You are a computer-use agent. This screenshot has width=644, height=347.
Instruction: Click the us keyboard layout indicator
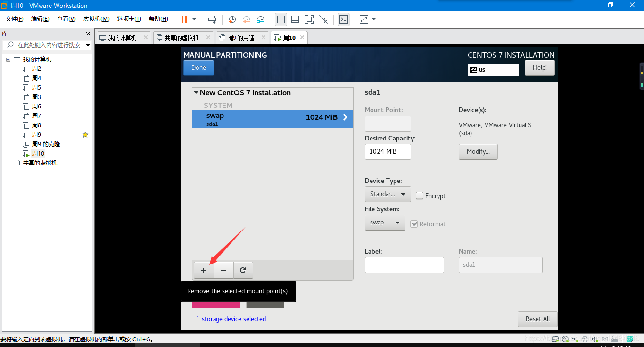click(x=493, y=70)
